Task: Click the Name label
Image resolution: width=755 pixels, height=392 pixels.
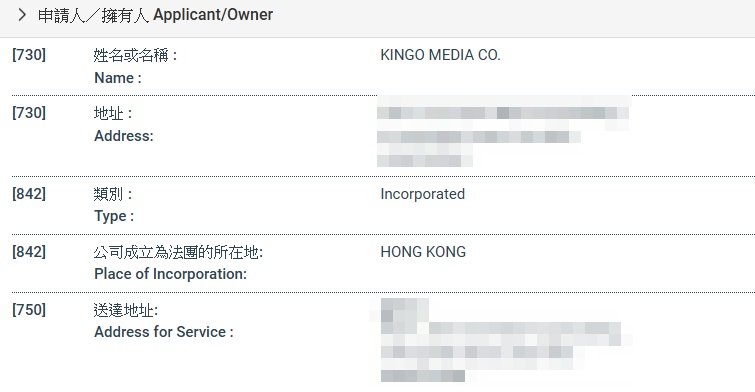Action: pos(118,78)
